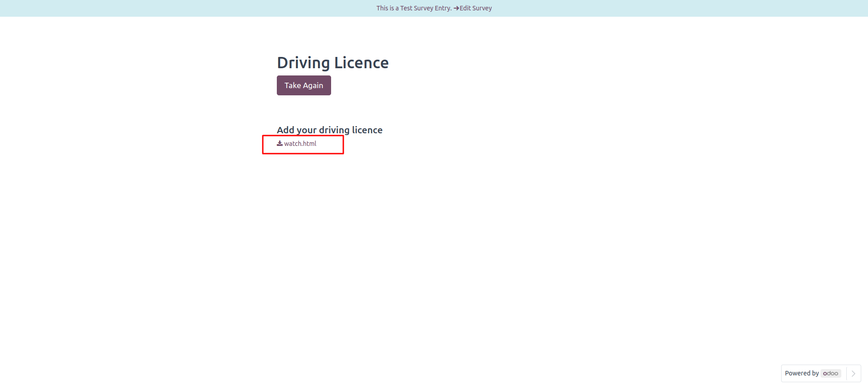Click the This is a Test Survey Entry text

click(414, 8)
